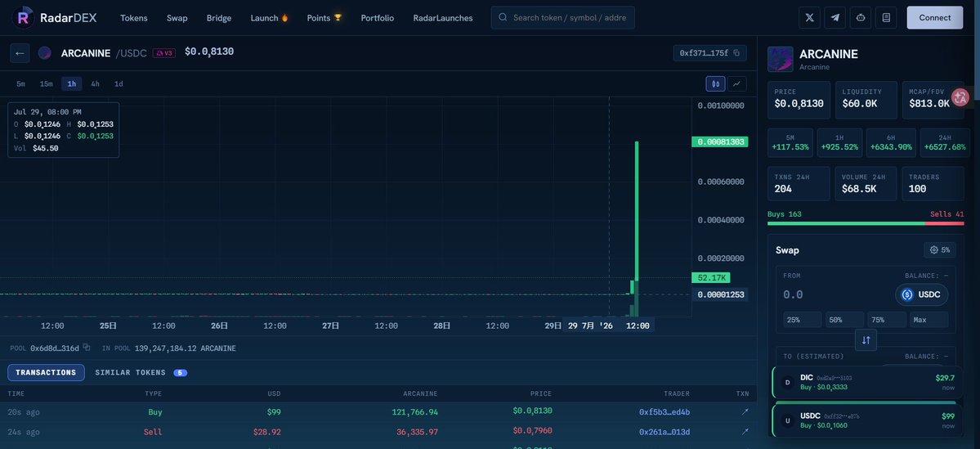Open the USDC buy notification

pos(867,421)
